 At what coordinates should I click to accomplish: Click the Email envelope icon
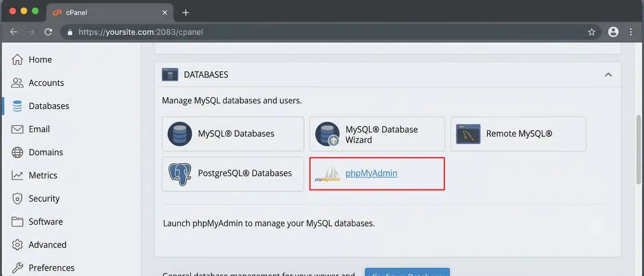coord(17,129)
